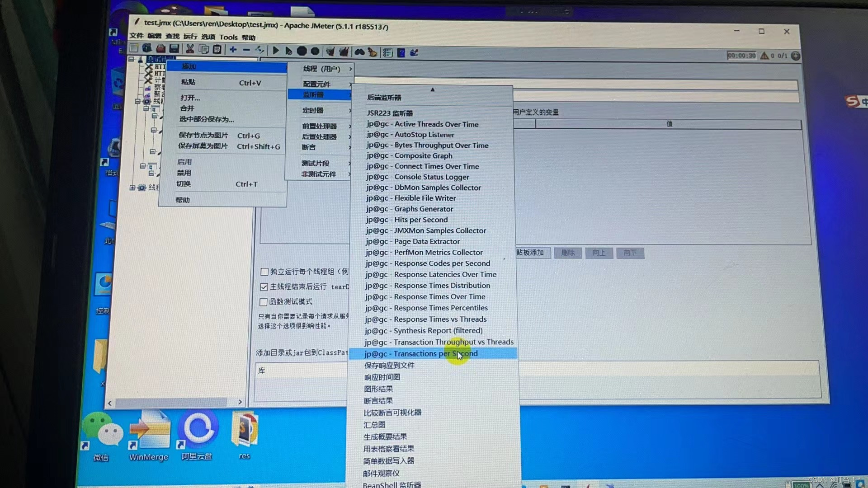
Task: Click the Sogou input method icon
Action: pos(853,101)
